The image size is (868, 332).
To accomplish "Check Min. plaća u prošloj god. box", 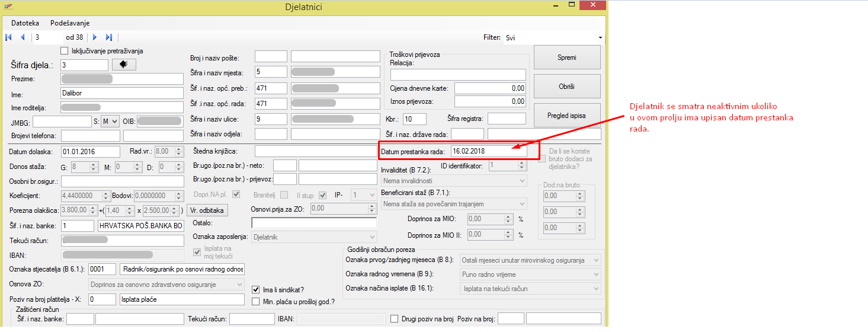I will 256,302.
